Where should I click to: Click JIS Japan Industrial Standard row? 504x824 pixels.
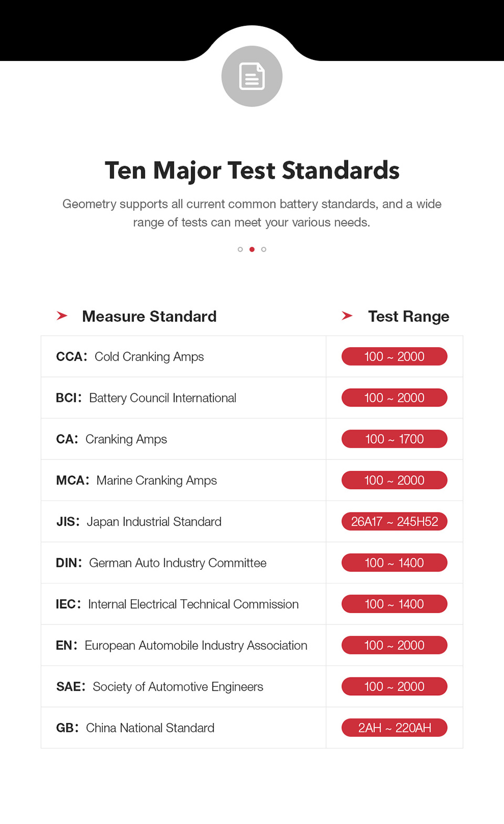(139, 521)
